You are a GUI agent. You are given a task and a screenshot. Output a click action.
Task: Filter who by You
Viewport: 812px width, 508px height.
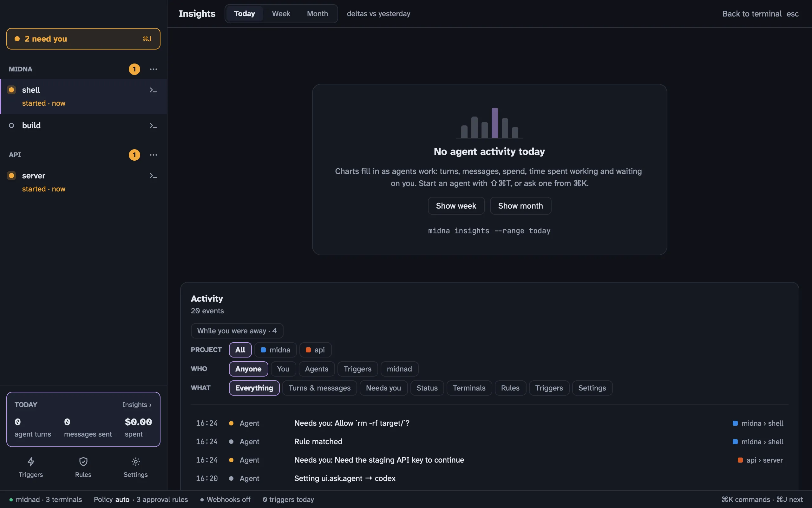tap(283, 369)
